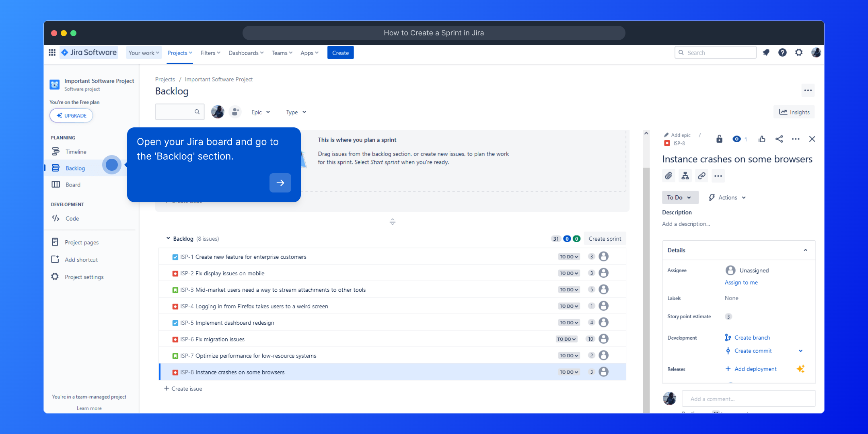Click the thumbs-up vote icon
The image size is (868, 434).
click(762, 139)
